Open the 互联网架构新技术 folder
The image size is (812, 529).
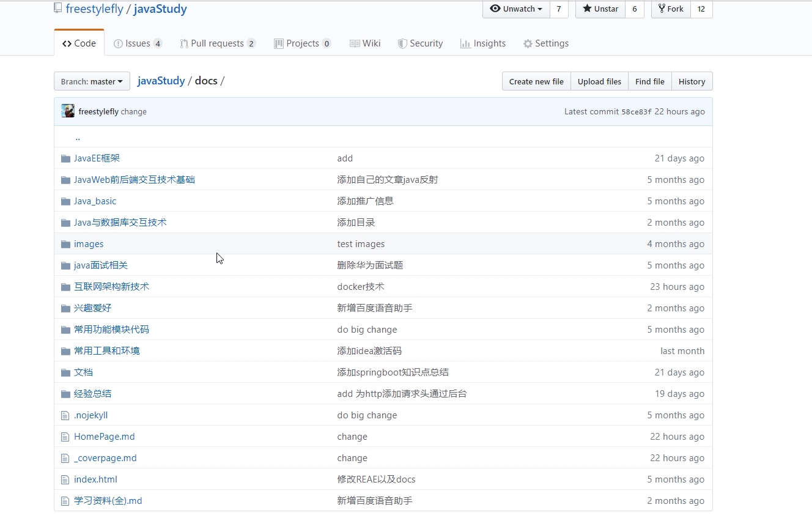click(111, 287)
